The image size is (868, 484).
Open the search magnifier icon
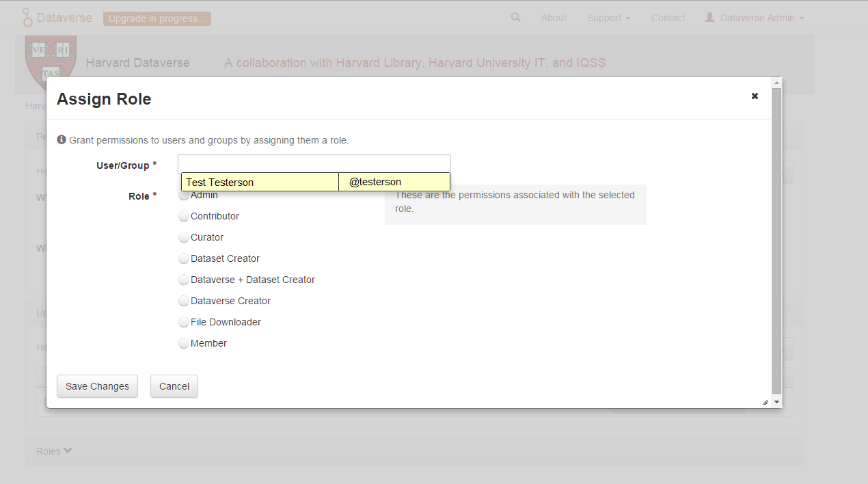[515, 17]
